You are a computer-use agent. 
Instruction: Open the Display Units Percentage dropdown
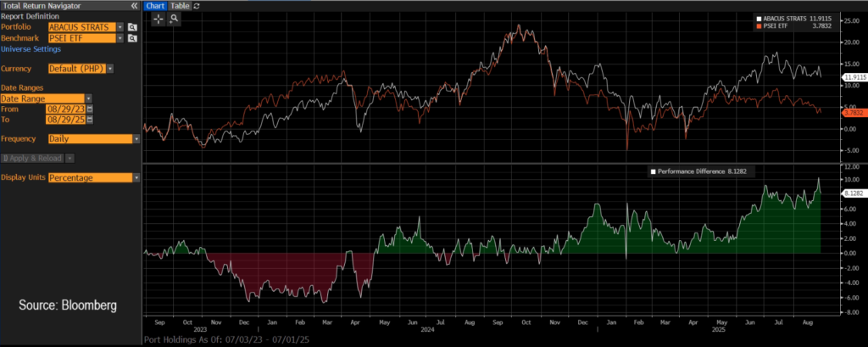point(136,177)
